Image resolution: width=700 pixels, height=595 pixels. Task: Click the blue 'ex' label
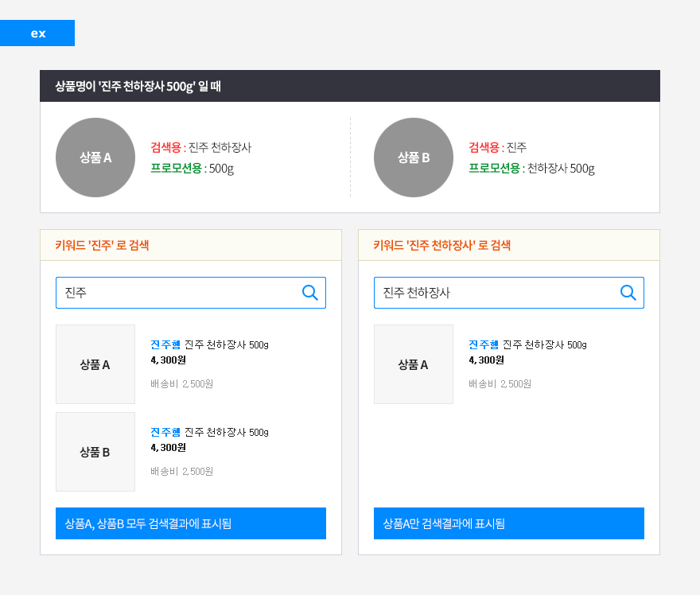point(37,33)
